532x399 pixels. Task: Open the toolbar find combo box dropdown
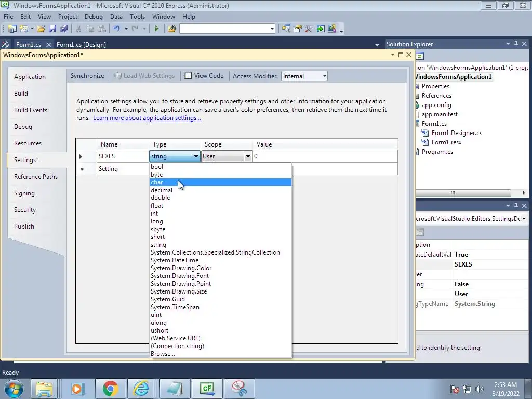tap(272, 29)
